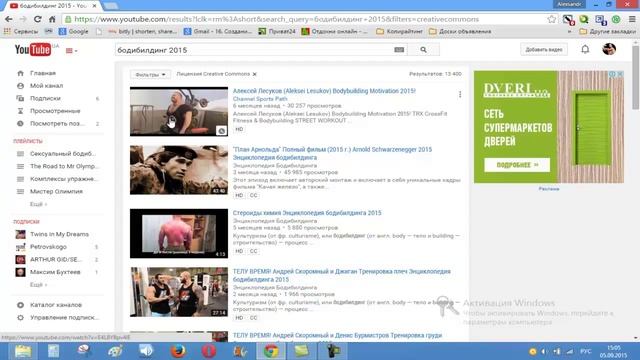The height and width of the screenshot is (360, 640).
Task: Open the YouTube guide menu button
Action: [x=71, y=51]
